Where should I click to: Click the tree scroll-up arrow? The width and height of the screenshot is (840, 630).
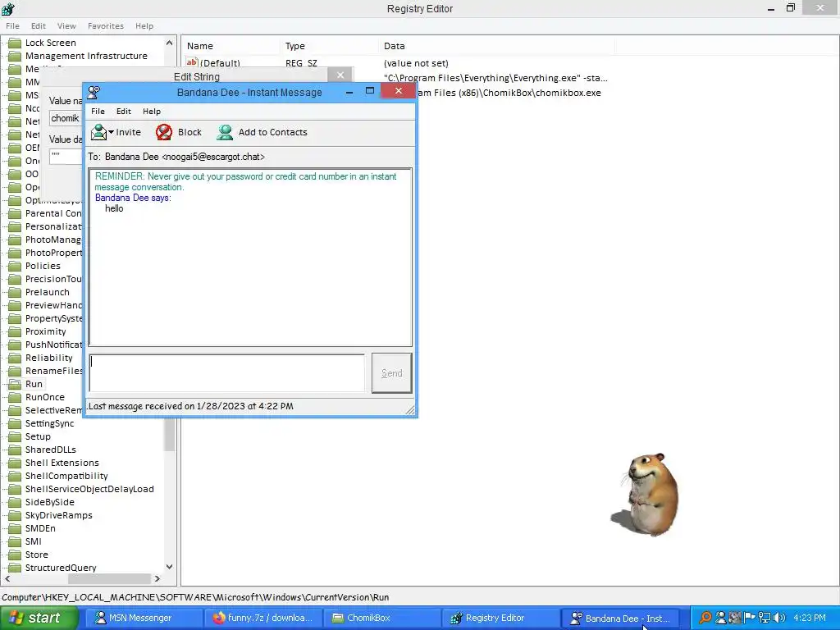pos(169,43)
